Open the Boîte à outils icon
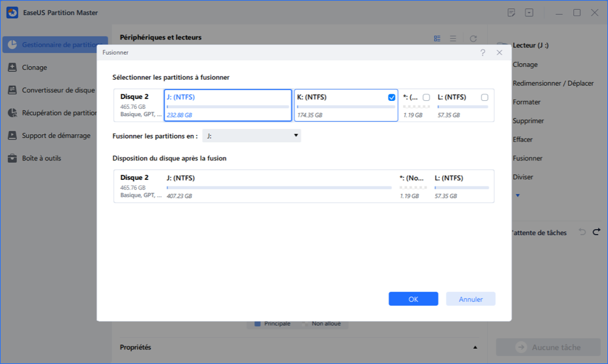 12,158
